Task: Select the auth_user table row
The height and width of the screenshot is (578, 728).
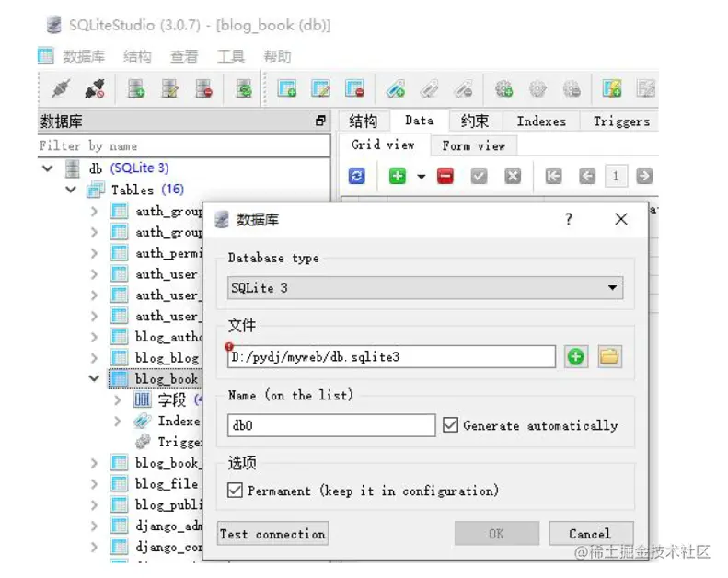Action: pyautogui.click(x=167, y=274)
